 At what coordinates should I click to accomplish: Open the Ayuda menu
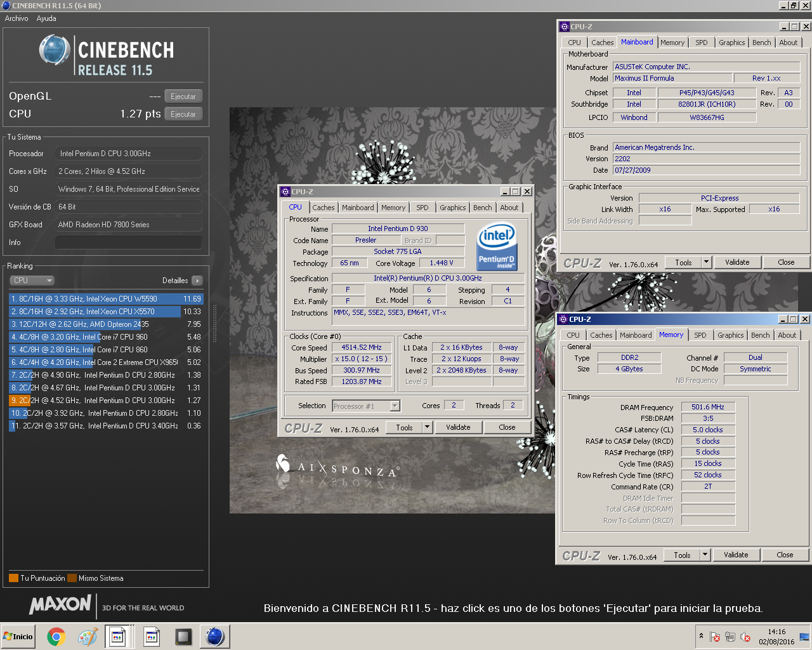coord(46,18)
